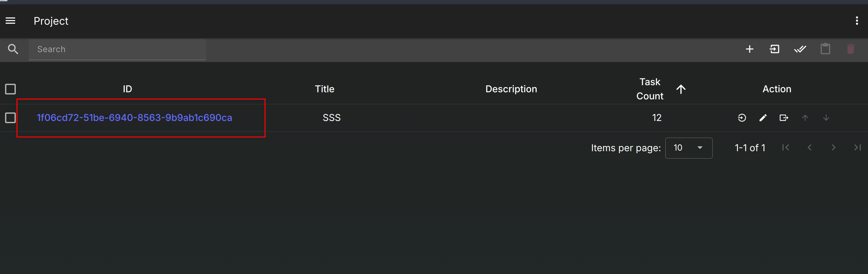
Task: Toggle Task Count sort arrow
Action: pos(680,89)
